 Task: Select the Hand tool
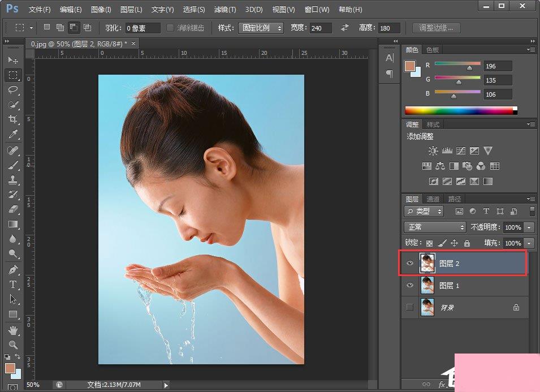point(13,330)
